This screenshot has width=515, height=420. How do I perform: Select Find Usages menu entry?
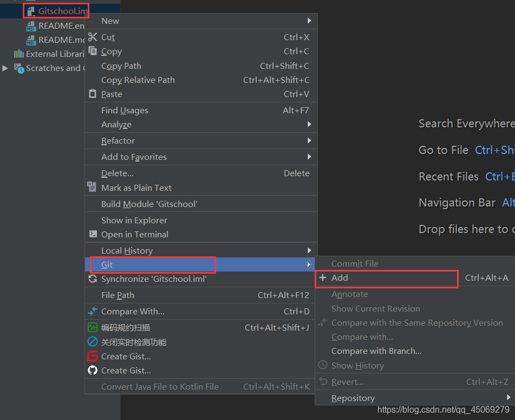(201, 110)
